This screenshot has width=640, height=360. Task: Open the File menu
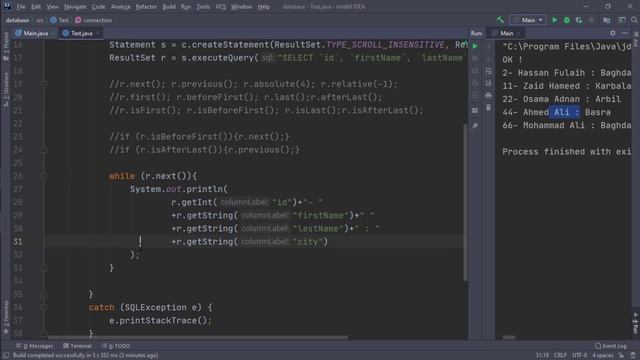tap(21, 7)
